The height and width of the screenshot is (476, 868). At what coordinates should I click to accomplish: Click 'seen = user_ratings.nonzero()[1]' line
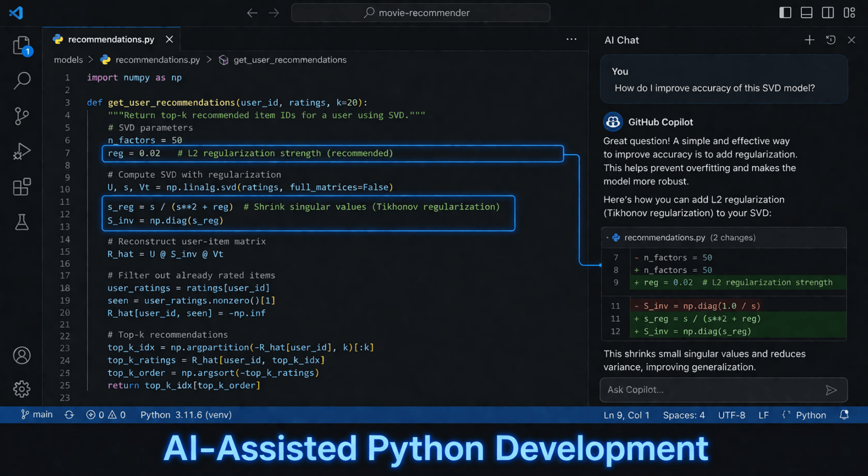pyautogui.click(x=192, y=300)
